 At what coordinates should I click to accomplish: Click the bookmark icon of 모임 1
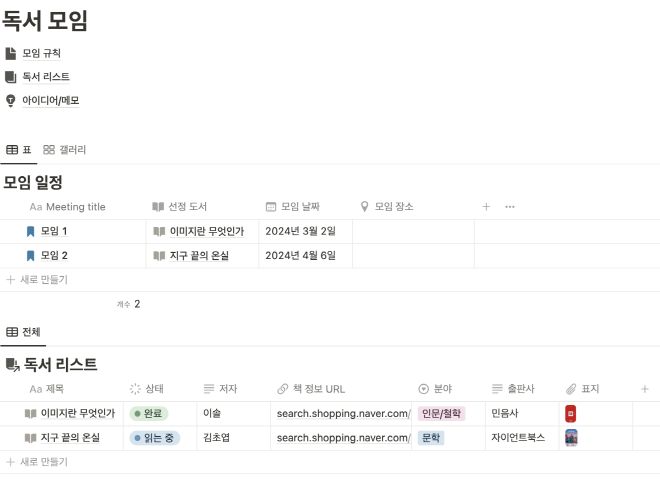30,231
